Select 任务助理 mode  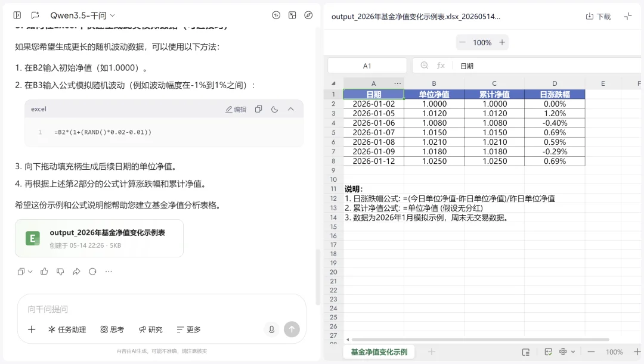(67, 329)
